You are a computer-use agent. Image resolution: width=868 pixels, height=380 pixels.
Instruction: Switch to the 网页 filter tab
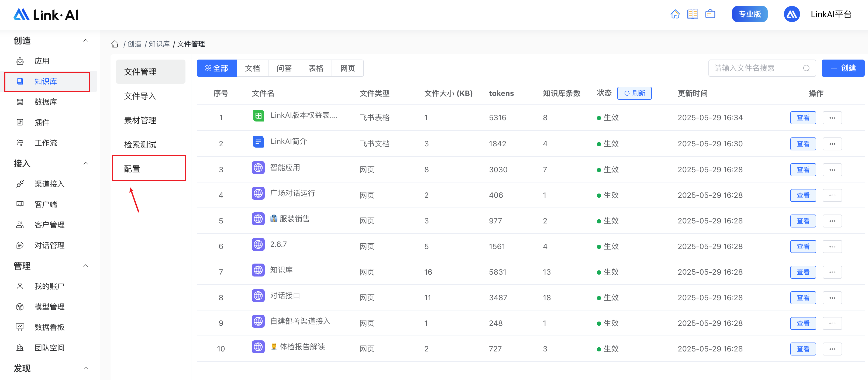tap(348, 68)
